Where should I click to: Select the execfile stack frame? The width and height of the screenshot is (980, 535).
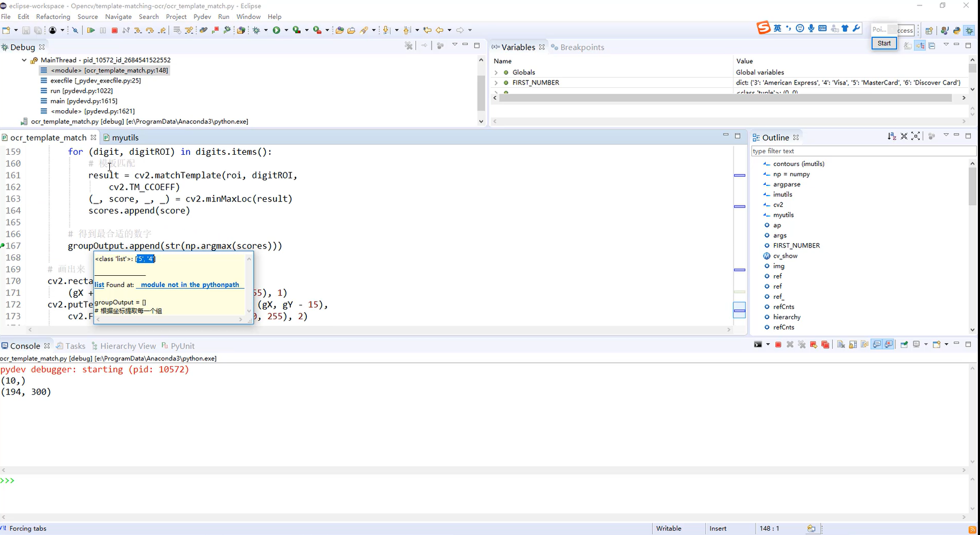click(x=95, y=80)
